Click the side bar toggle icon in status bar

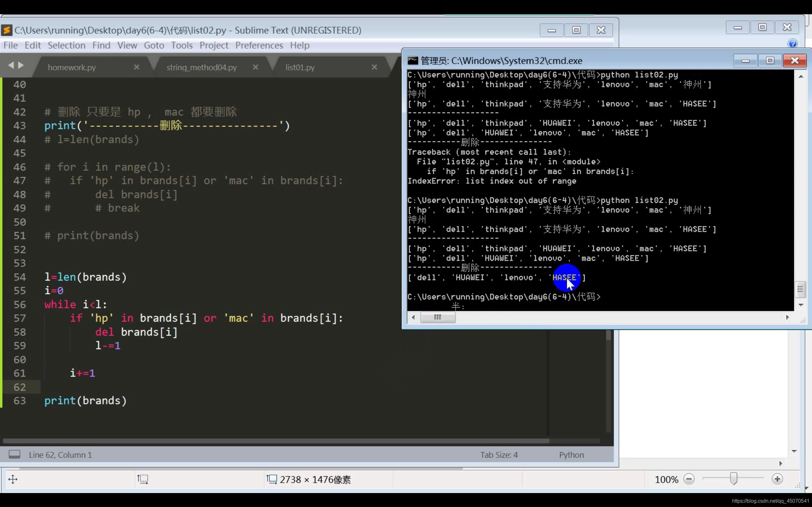coord(14,454)
